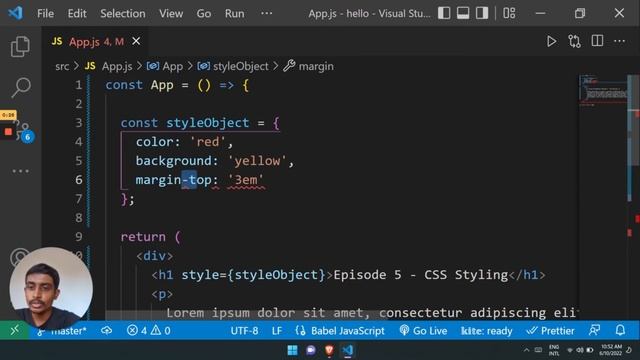Open the Selection menu
The height and width of the screenshot is (360, 640).
click(x=122, y=13)
